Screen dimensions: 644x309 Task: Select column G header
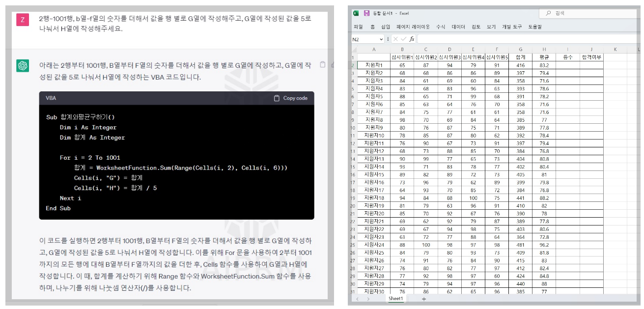tap(520, 50)
